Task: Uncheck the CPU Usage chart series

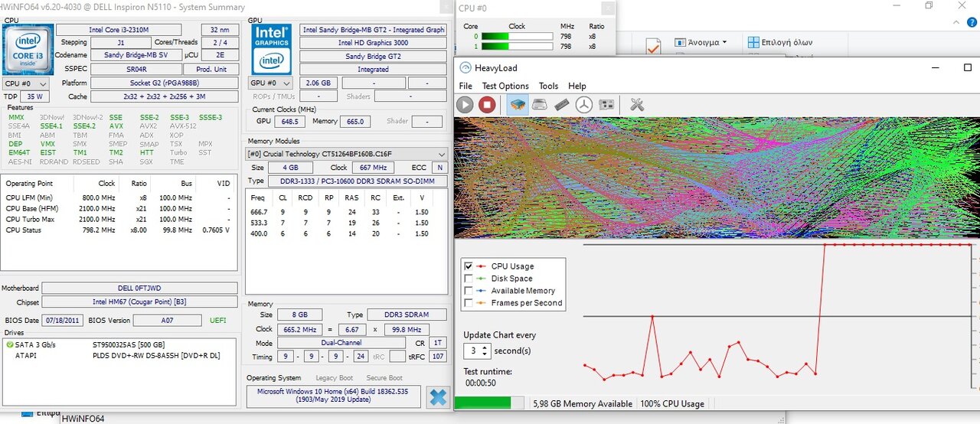Action: tap(469, 266)
